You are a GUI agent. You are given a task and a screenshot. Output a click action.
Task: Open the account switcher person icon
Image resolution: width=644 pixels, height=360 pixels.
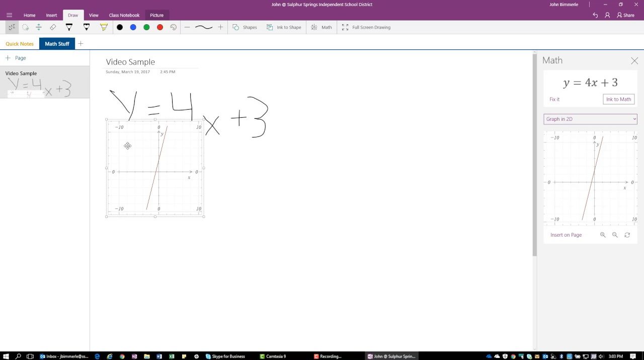point(607,15)
